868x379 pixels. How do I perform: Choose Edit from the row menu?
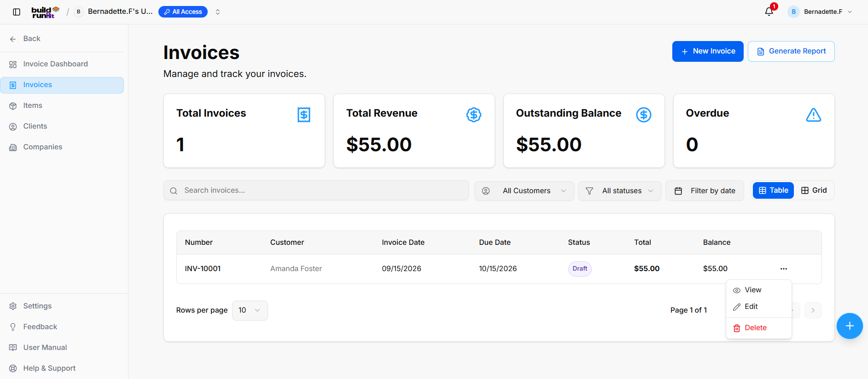pos(758,307)
